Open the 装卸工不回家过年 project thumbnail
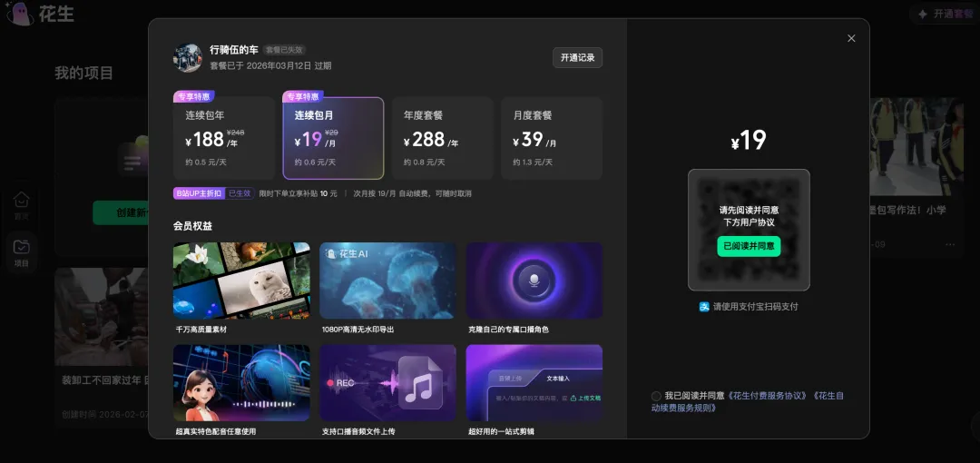The height and width of the screenshot is (463, 980). click(x=102, y=317)
